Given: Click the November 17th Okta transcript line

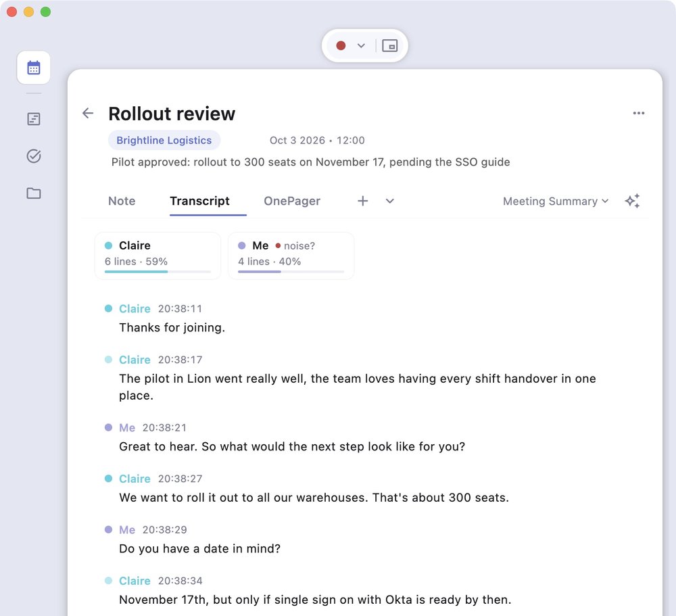Looking at the screenshot, I should (315, 600).
